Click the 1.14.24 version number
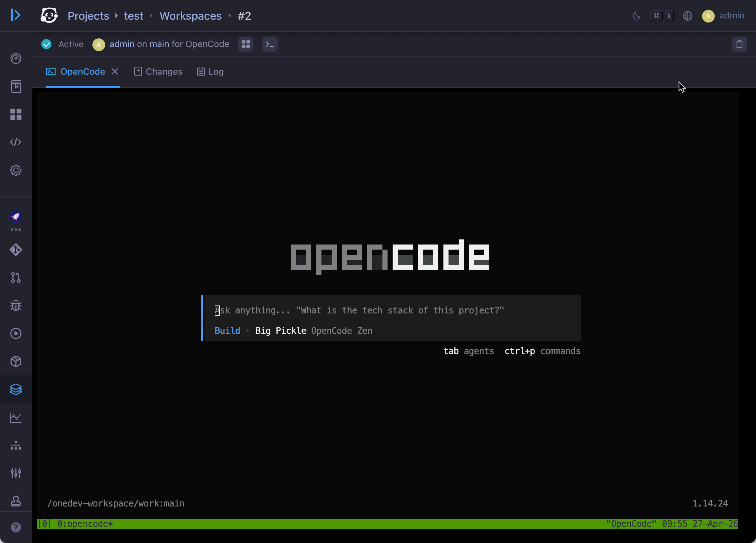 click(x=710, y=503)
